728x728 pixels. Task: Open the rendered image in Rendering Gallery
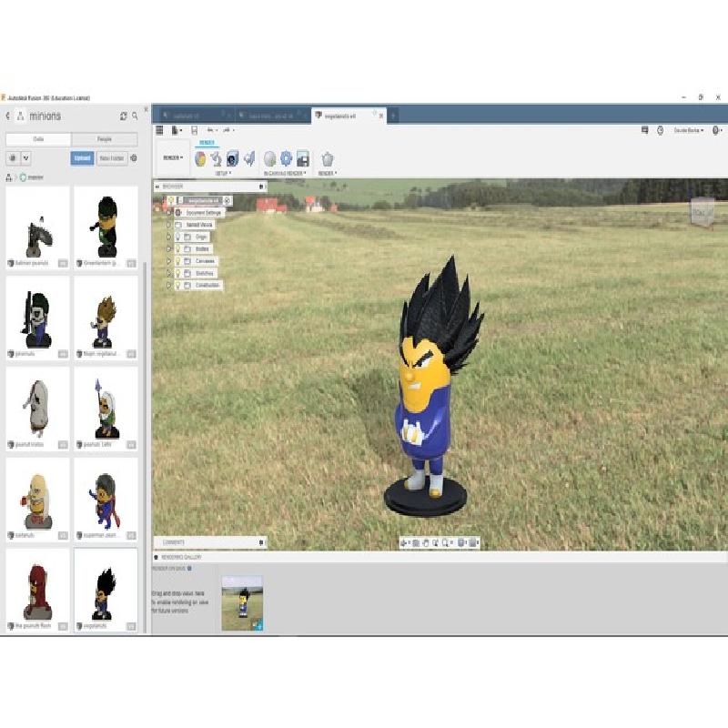[242, 603]
